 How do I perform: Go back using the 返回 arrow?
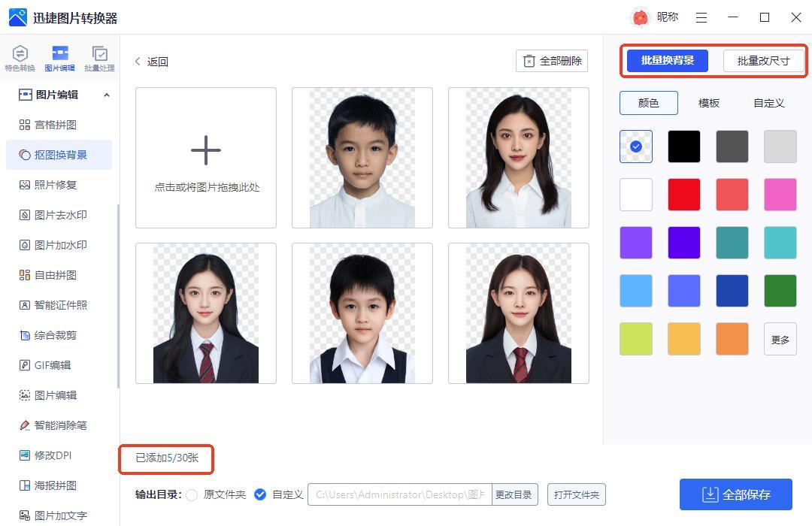tap(138, 62)
